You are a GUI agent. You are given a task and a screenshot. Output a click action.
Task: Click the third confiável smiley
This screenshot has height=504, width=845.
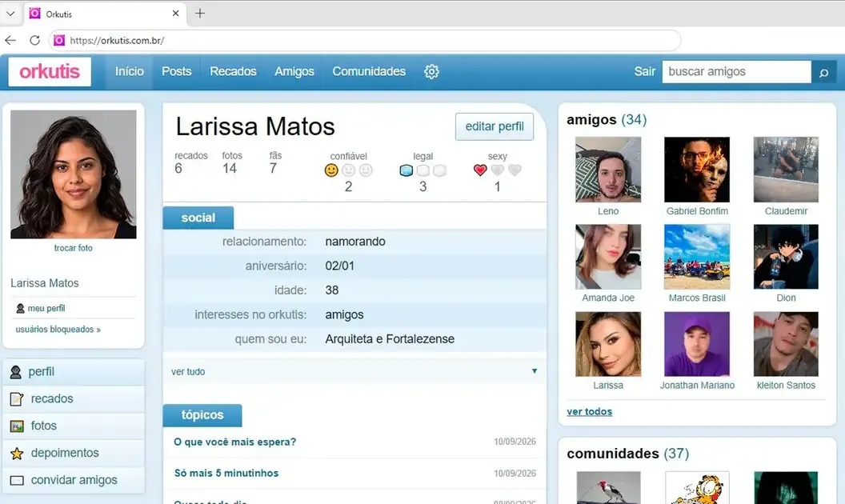click(366, 170)
